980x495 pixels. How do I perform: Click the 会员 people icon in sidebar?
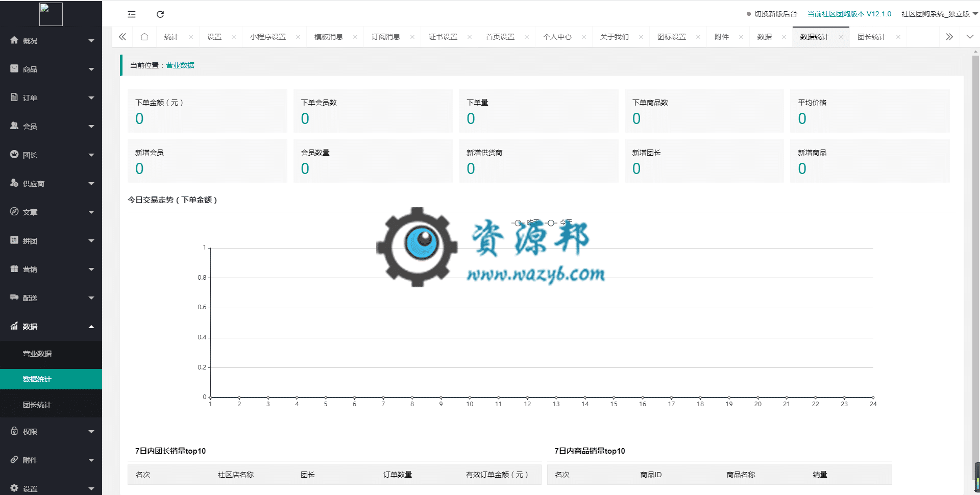click(x=14, y=126)
